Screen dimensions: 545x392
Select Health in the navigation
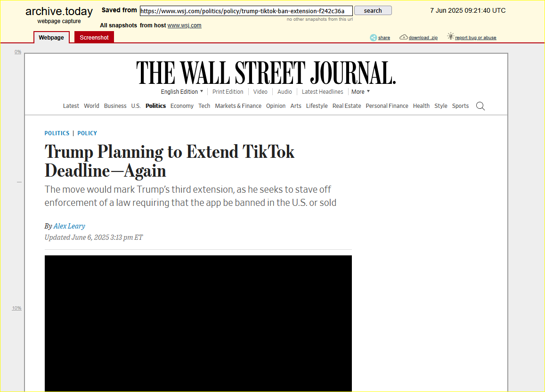pyautogui.click(x=421, y=106)
